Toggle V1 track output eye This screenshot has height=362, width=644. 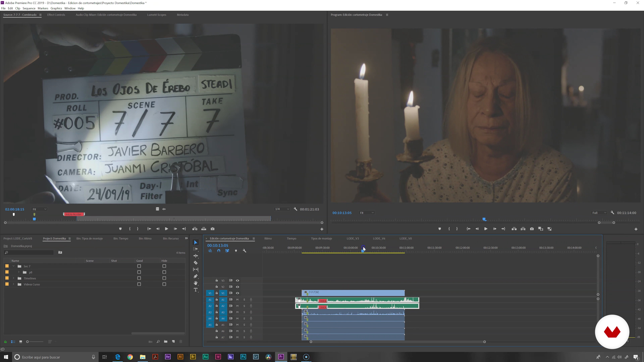pos(237,293)
